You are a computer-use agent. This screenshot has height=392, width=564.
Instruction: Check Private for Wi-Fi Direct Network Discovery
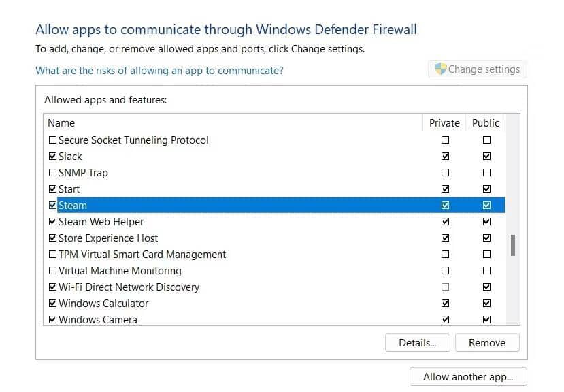coord(445,287)
